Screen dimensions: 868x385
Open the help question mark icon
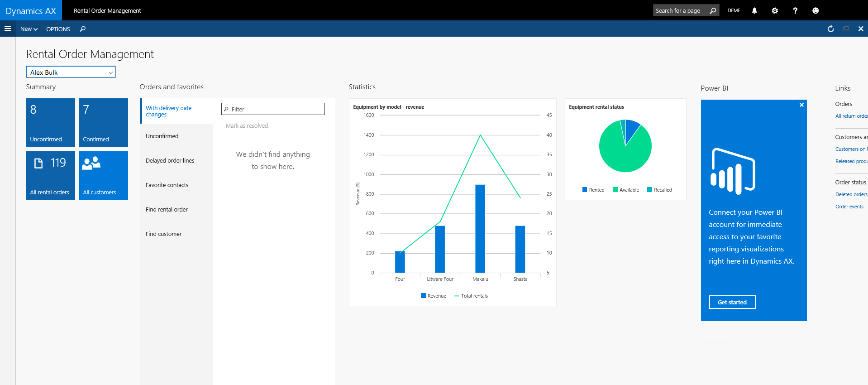pos(795,10)
